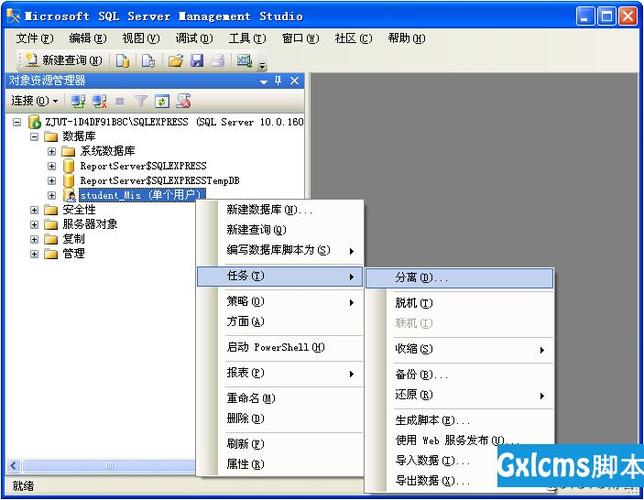The image size is (644, 500).
Task: Click the blue floppy Save toolbar icon
Action: (x=197, y=61)
